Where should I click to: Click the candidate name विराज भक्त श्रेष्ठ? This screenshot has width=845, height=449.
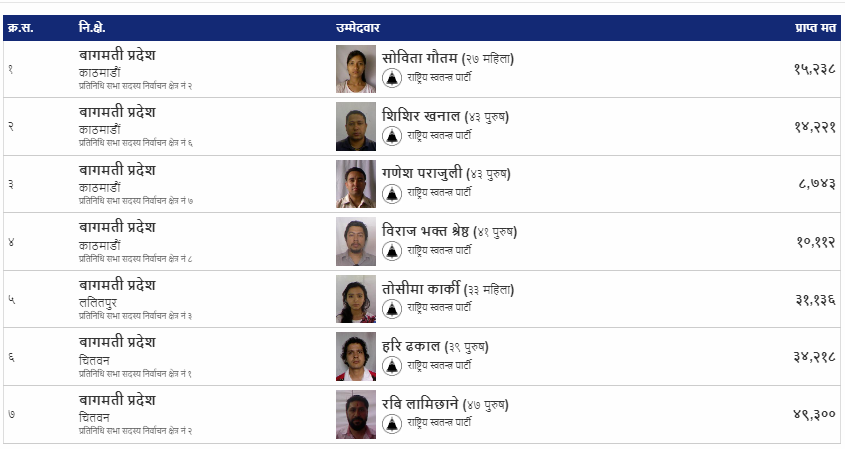click(425, 231)
